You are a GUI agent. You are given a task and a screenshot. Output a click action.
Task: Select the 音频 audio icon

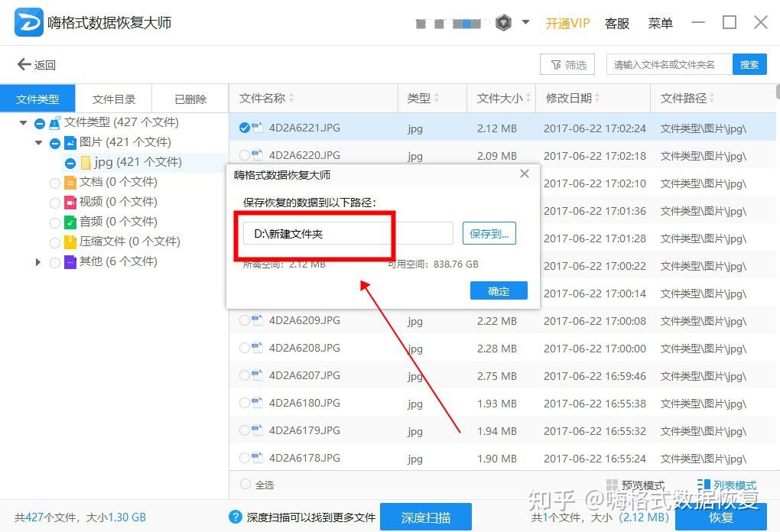point(70,222)
